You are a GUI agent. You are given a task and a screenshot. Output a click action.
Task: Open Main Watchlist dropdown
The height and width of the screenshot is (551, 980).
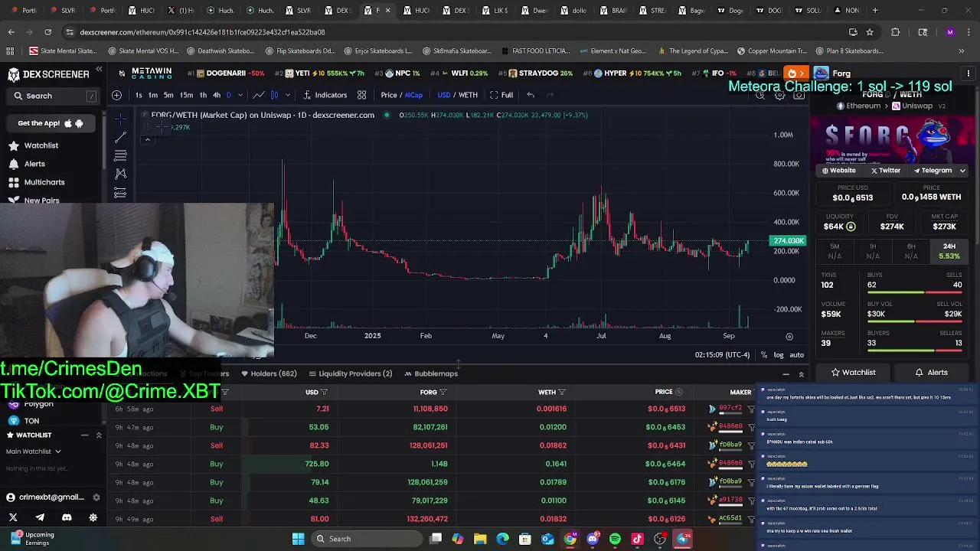tap(33, 452)
